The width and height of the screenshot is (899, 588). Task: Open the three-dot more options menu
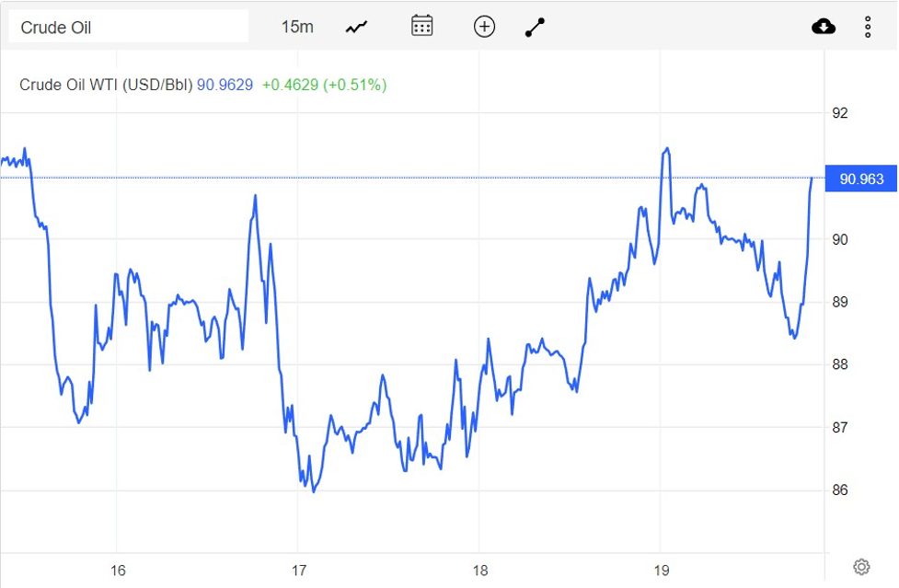coord(868,27)
